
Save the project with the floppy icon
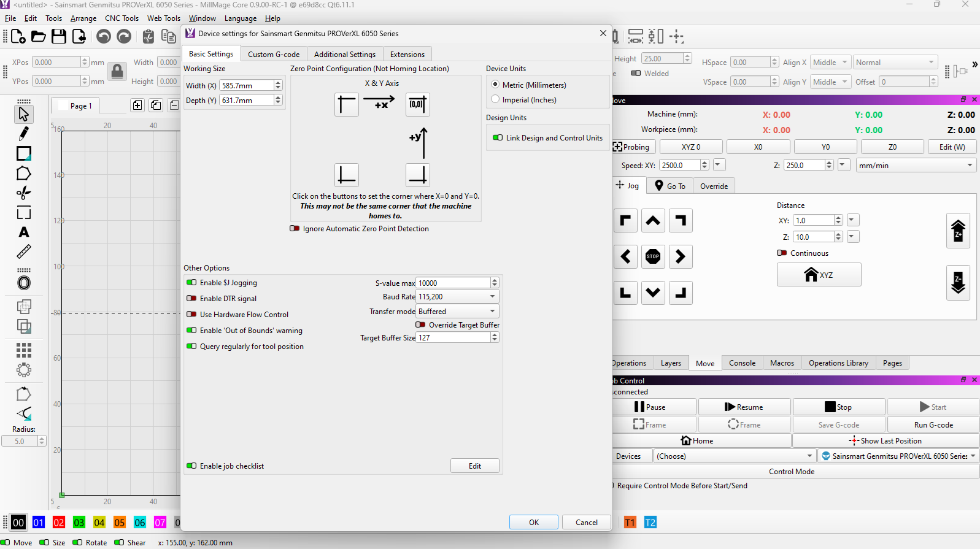(59, 37)
